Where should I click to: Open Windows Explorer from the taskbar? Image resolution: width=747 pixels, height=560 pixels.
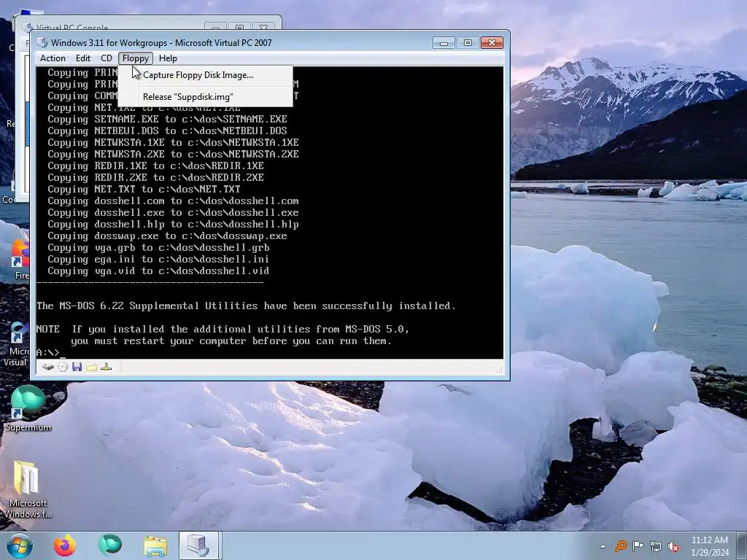pos(155,545)
